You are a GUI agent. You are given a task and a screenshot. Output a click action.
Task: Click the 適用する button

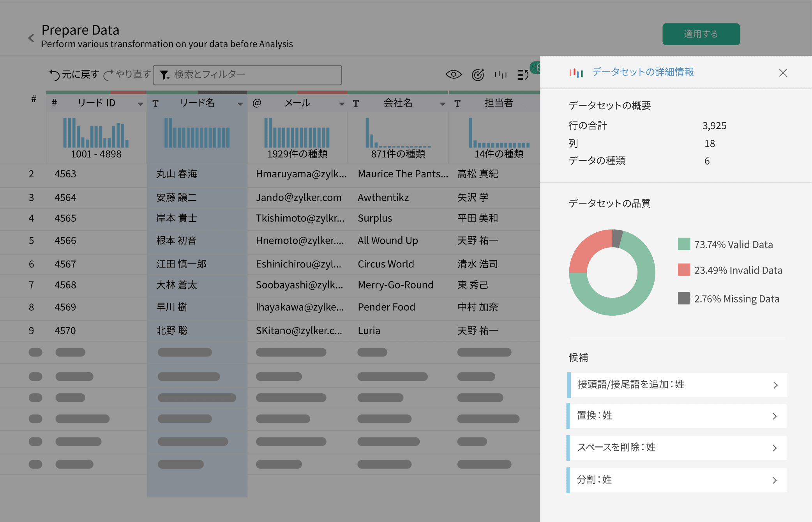coord(701,34)
